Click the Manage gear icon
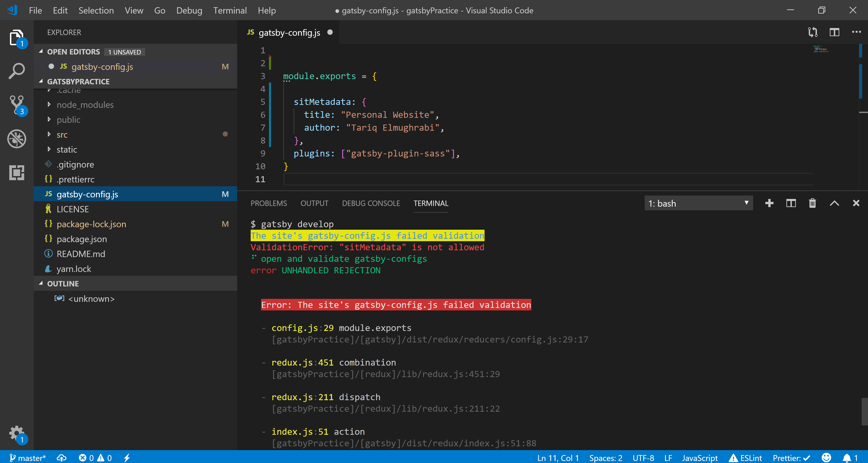 [x=16, y=433]
